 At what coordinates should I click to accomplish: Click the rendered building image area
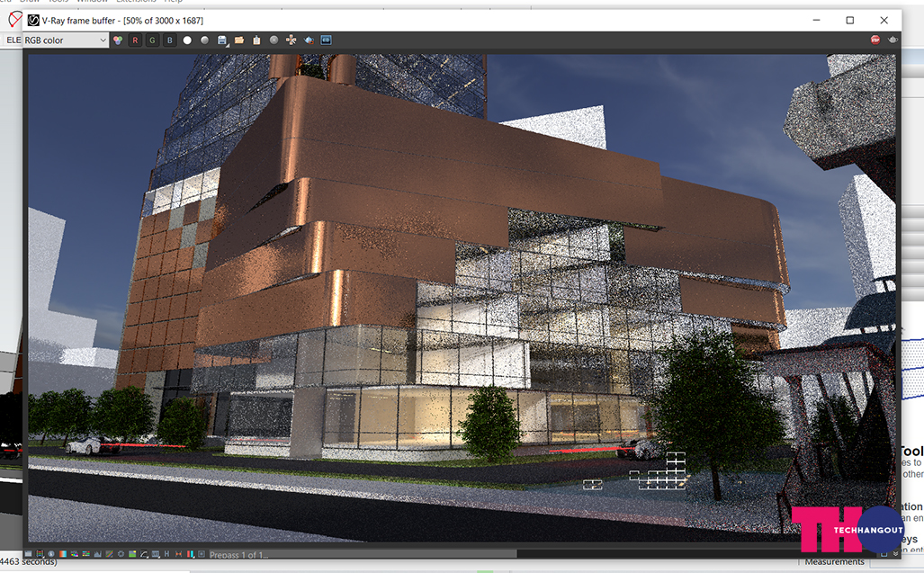click(x=462, y=298)
